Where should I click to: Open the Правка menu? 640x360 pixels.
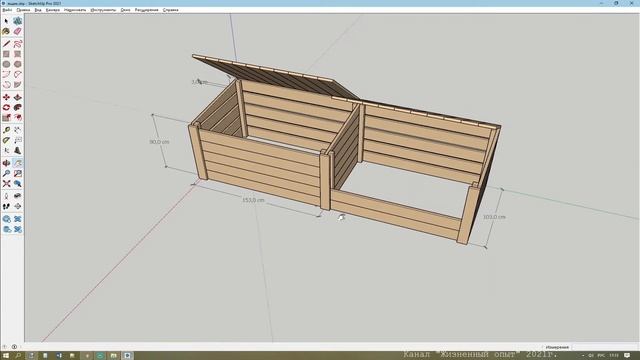point(23,10)
